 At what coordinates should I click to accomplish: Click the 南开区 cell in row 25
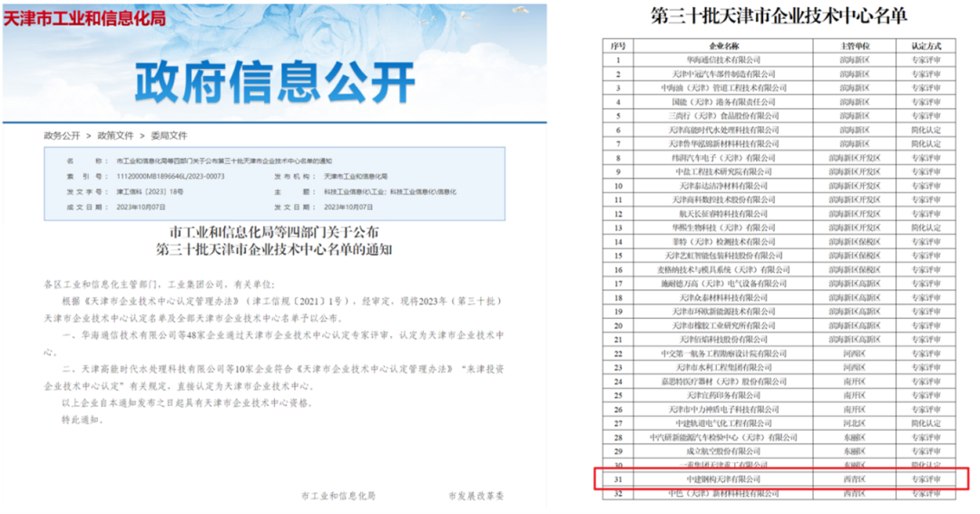[x=855, y=395]
